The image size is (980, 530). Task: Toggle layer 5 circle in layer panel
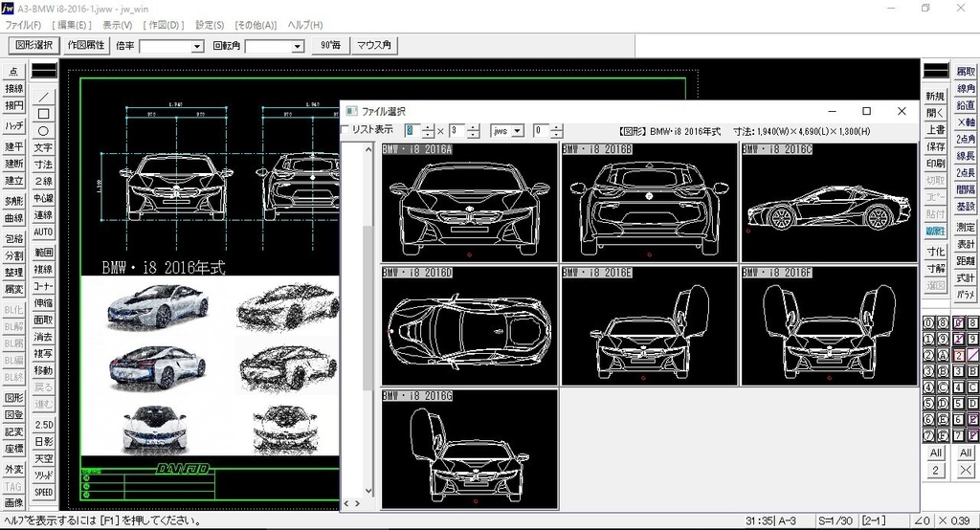pos(928,404)
